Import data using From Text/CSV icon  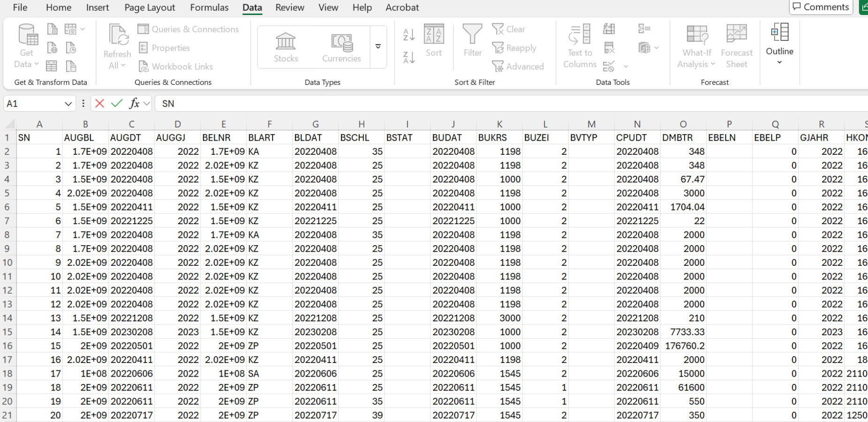pos(52,29)
